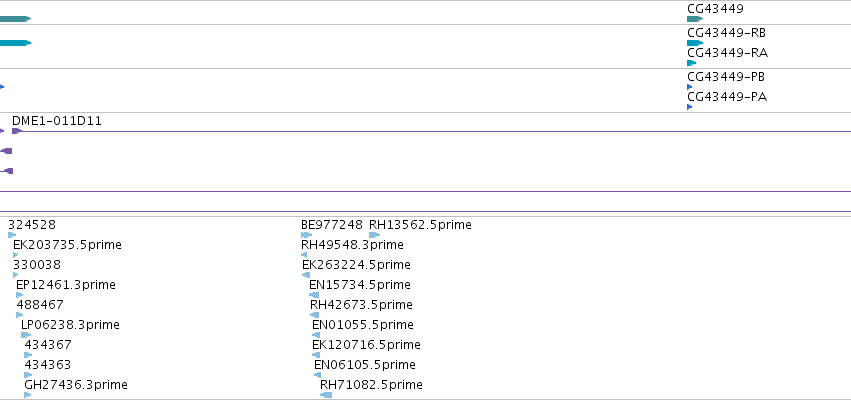Click the CG43449-RB transcript arrow
Screen dimensions: 851x400
tap(695, 43)
